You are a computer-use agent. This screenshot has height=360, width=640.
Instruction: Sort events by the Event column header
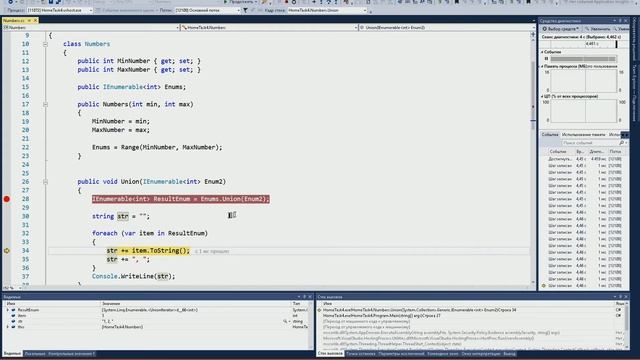pyautogui.click(x=558, y=151)
